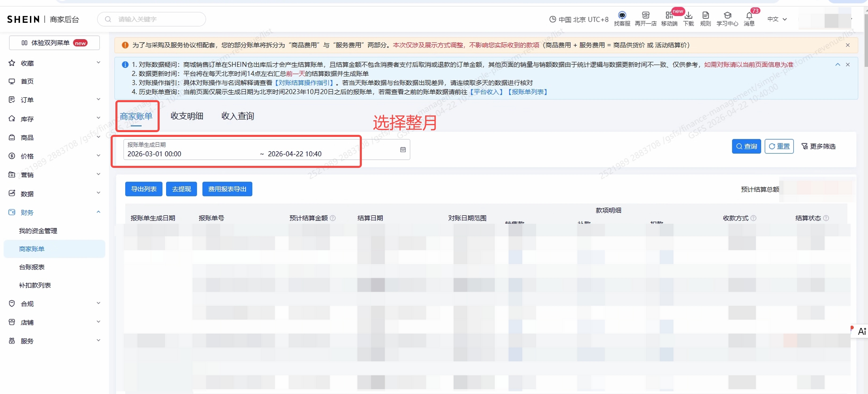Click the 费用报表导出 button
This screenshot has height=394, width=868.
pos(227,189)
